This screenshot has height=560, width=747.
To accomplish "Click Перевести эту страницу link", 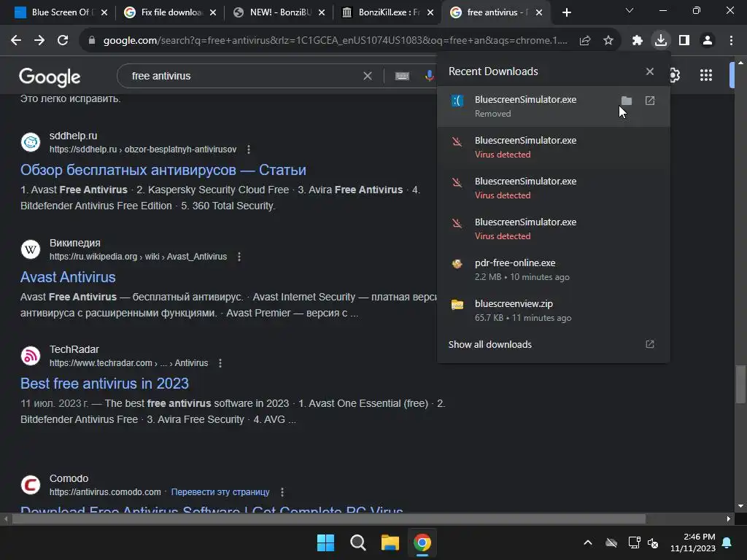I will 220,492.
